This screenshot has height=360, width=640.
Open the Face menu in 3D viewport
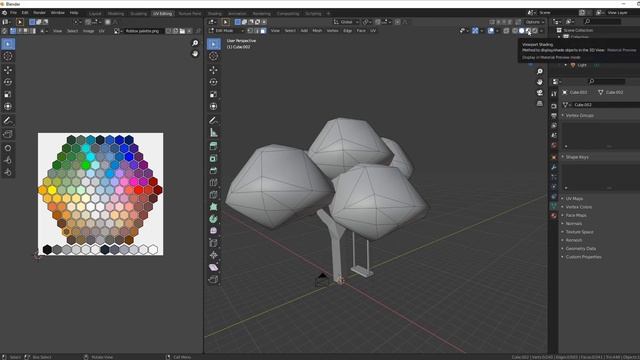[x=361, y=31]
